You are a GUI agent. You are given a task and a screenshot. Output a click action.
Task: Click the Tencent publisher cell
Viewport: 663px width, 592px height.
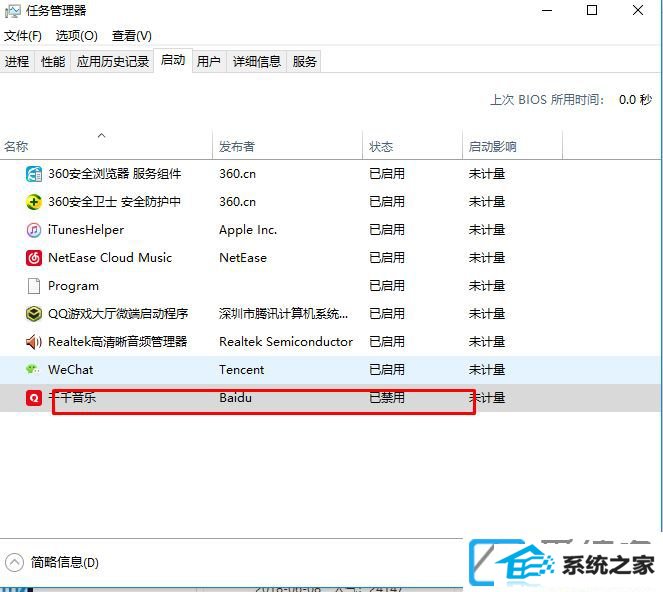click(241, 370)
